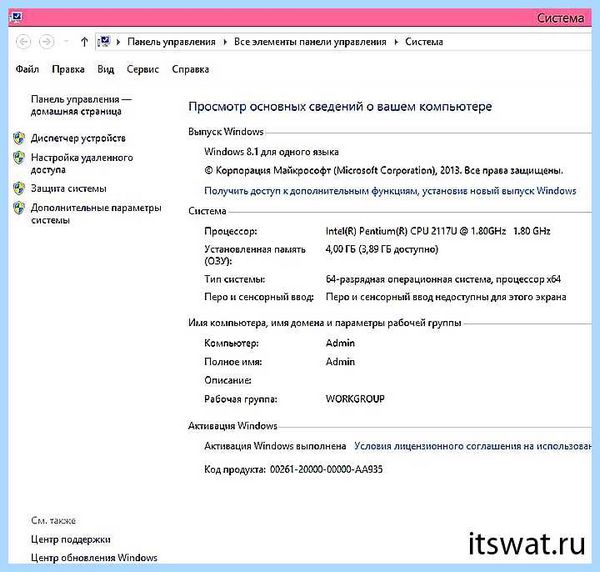Click the heading Просмотр основных сведений о вашем компьютере
Viewport: 600px width, 572px height.
pyautogui.click(x=340, y=106)
